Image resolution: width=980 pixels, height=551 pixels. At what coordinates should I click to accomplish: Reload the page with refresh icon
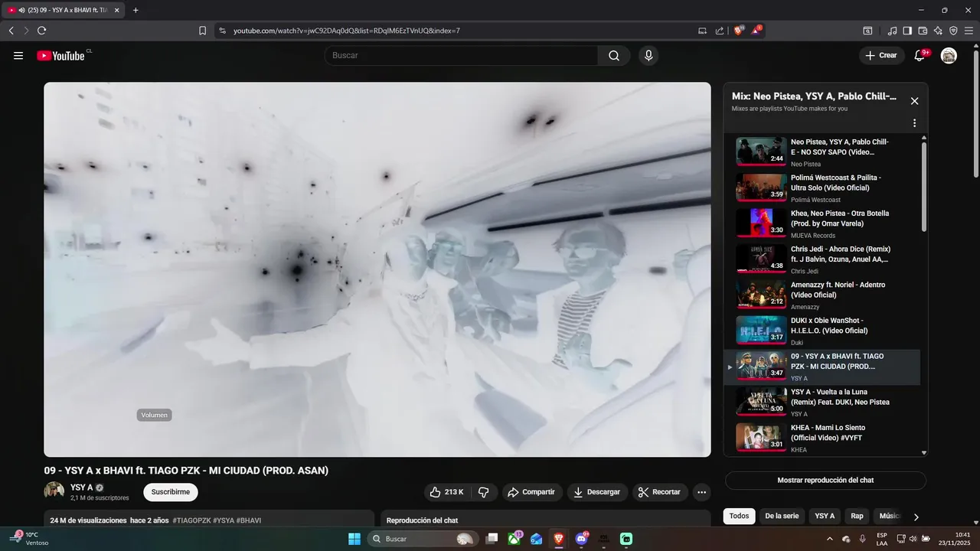point(41,31)
